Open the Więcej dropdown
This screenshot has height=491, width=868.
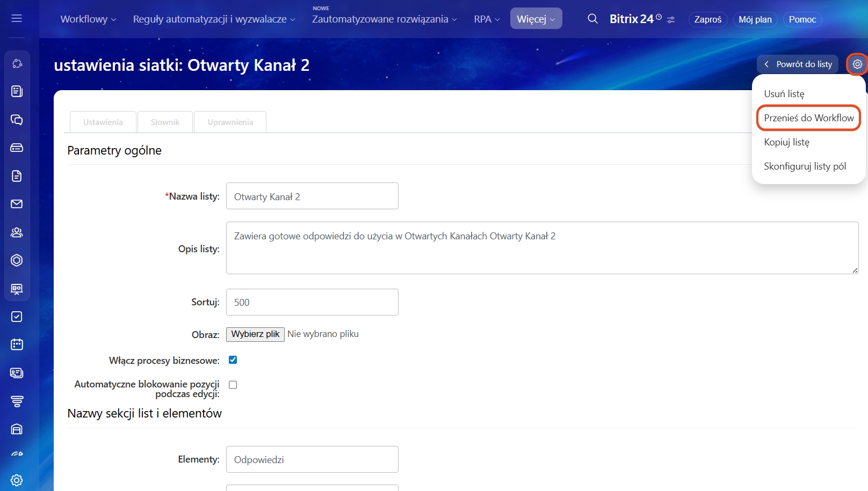(x=536, y=19)
